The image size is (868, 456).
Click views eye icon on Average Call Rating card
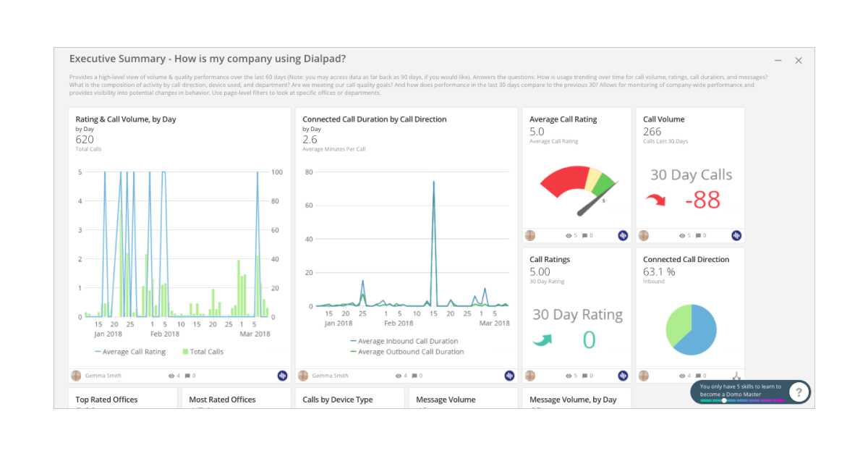pos(569,235)
